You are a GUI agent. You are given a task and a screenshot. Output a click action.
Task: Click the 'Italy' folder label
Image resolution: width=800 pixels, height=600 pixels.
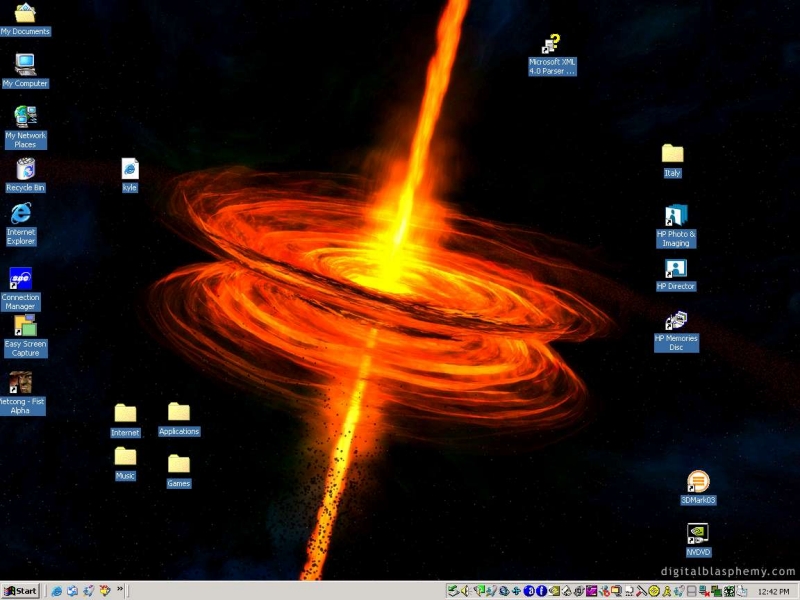672,173
